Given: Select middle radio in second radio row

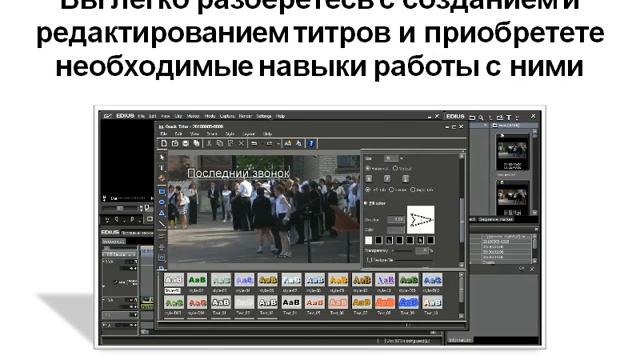Looking at the screenshot, I should click(x=391, y=190).
